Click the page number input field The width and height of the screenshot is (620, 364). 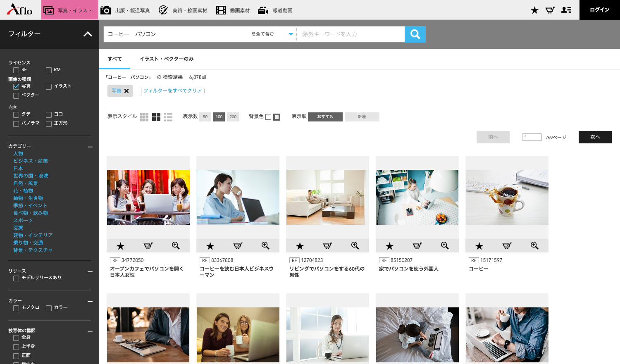coord(532,137)
